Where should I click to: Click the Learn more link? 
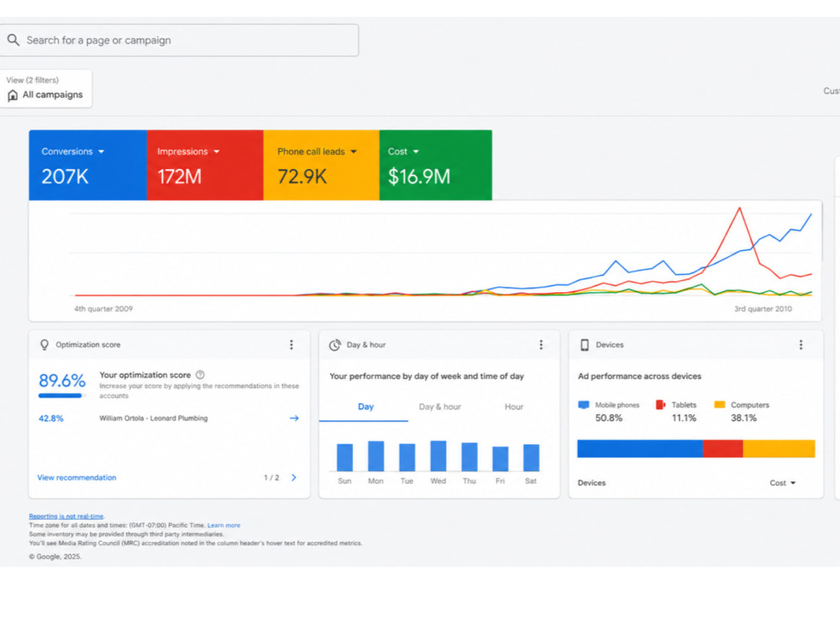coord(224,525)
